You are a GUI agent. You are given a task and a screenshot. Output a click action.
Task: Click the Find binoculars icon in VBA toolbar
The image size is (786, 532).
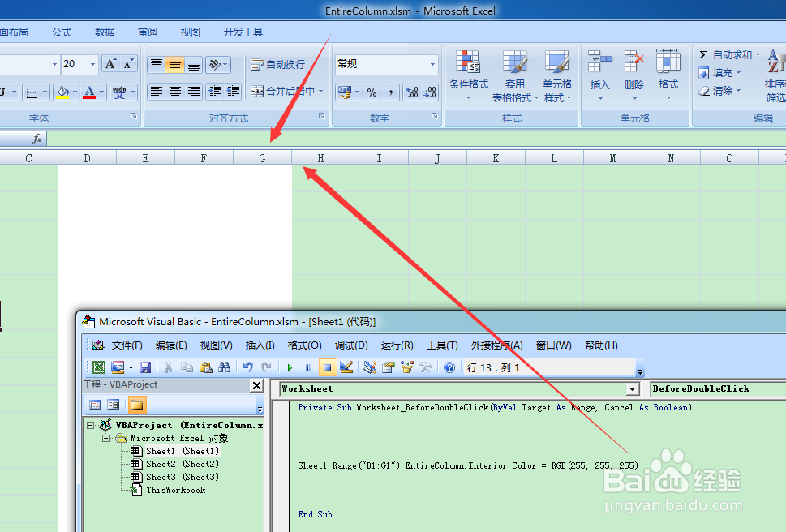[225, 367]
